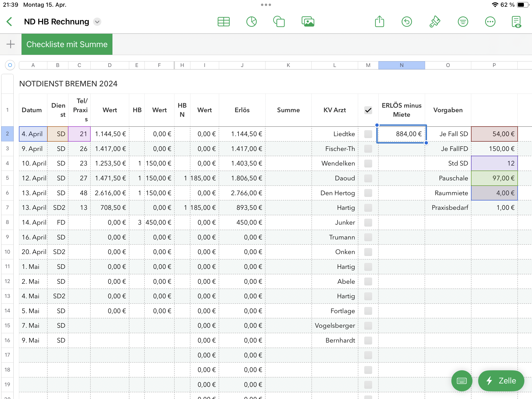Screen dimensions: 532x399
Task: Open the insert media menu
Action: [x=308, y=22]
